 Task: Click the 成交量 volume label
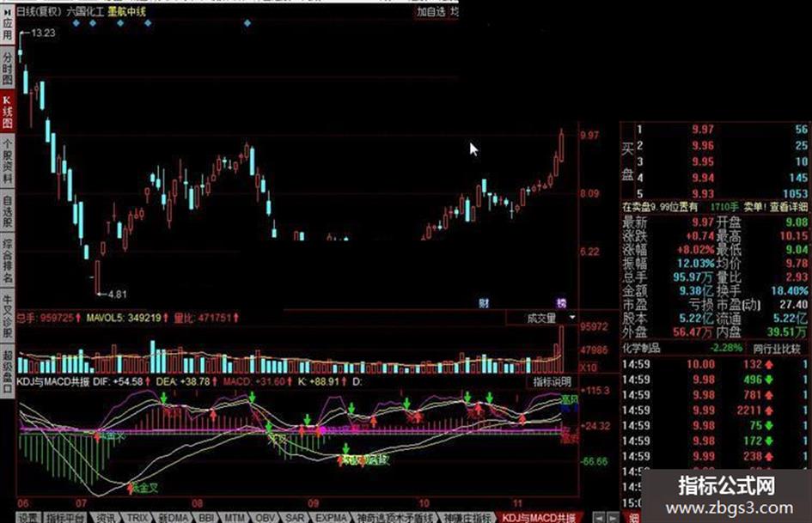pos(541,318)
